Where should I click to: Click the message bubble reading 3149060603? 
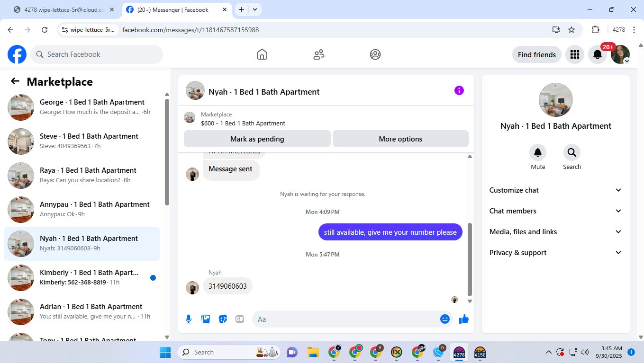click(227, 286)
